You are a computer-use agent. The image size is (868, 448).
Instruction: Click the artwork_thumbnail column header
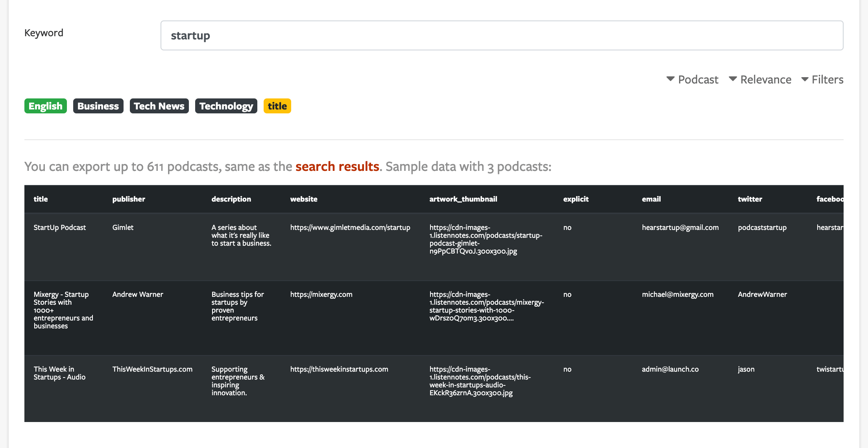[x=463, y=199]
